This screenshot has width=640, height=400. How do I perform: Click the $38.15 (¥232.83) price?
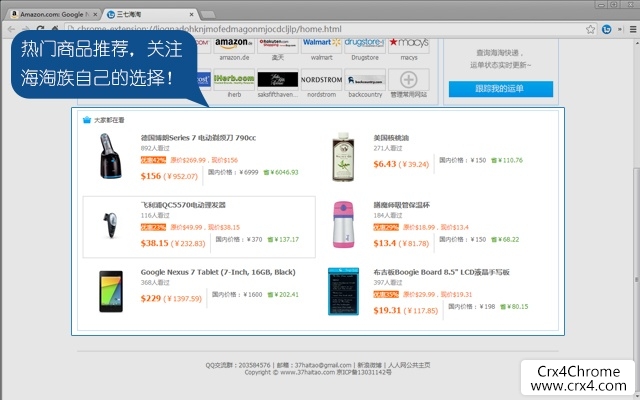173,243
